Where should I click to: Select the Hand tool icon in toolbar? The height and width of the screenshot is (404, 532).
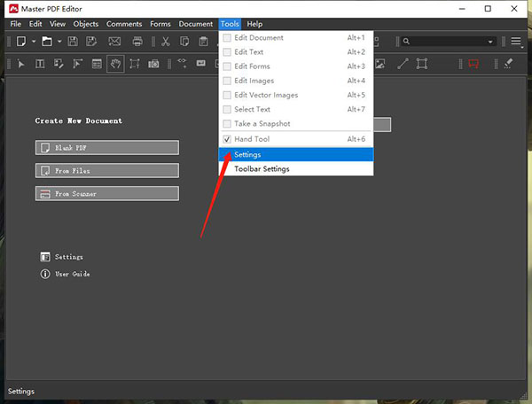pos(115,64)
